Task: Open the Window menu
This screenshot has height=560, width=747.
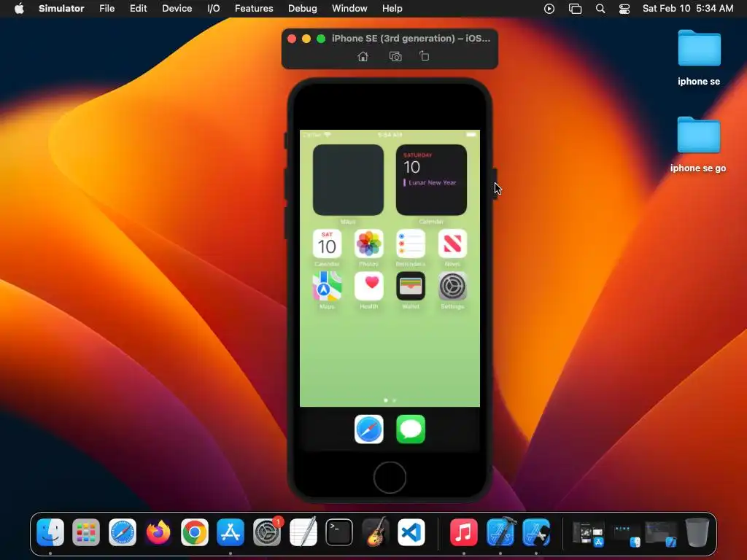Action: (349, 9)
